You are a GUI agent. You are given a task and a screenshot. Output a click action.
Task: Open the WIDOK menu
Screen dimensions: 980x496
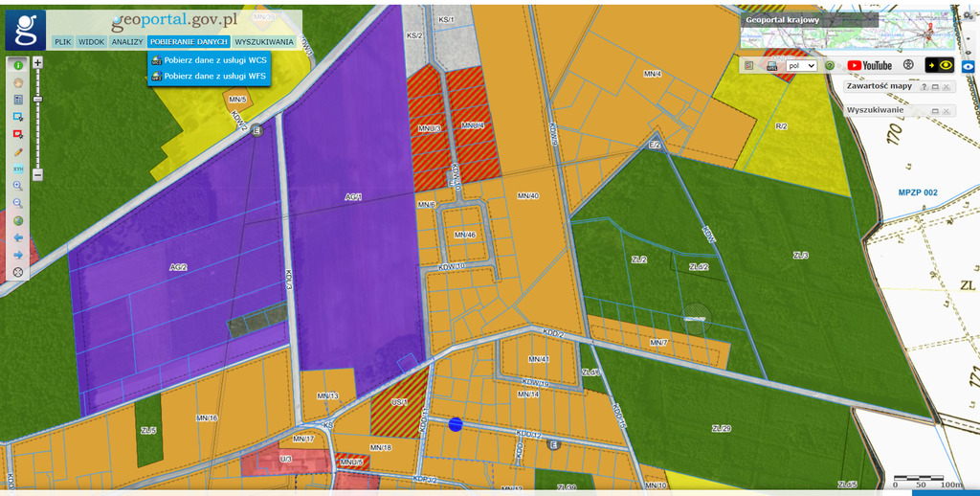pyautogui.click(x=91, y=42)
